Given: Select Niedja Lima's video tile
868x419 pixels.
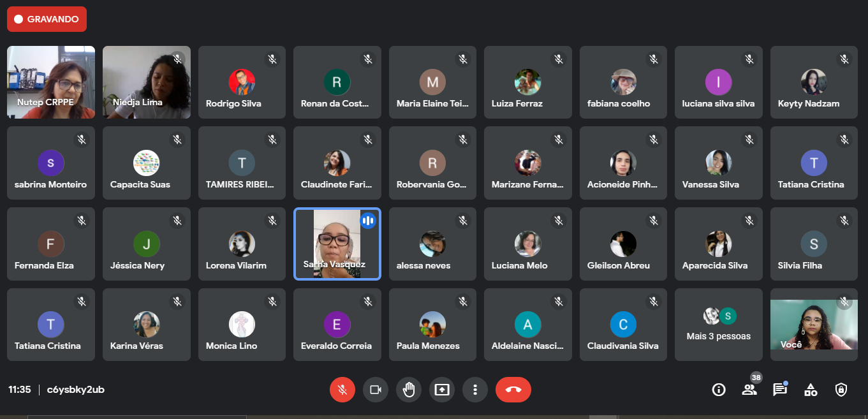Looking at the screenshot, I should pyautogui.click(x=146, y=82).
